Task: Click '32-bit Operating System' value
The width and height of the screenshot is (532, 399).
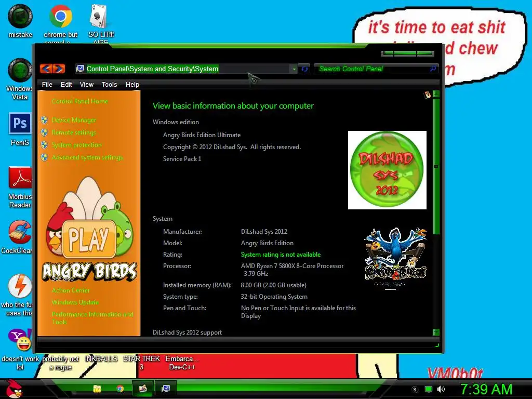Action: coord(274,297)
